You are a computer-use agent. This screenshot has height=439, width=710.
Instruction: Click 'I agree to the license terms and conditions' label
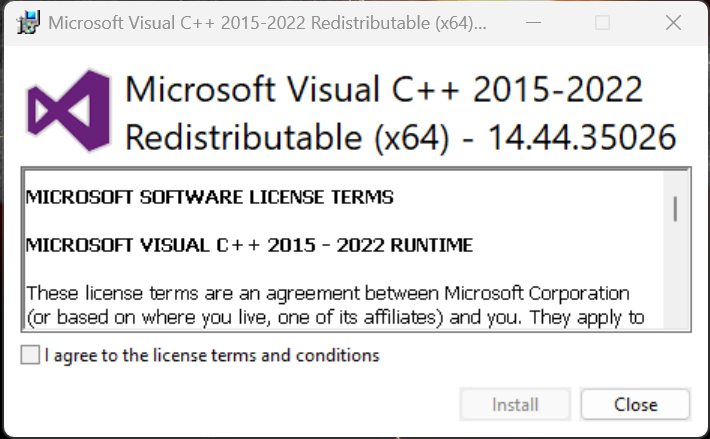click(212, 356)
